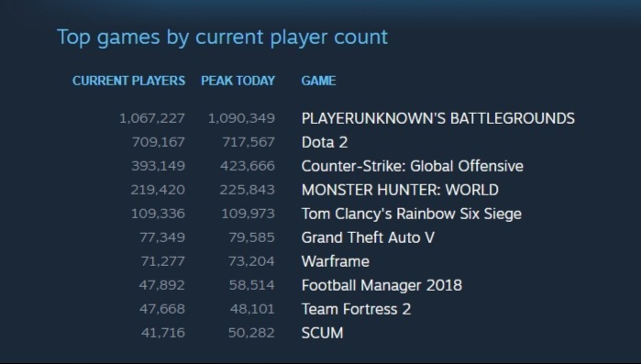This screenshot has height=364, width=641.
Task: Click the 423,666 peak today figure
Action: coord(248,166)
